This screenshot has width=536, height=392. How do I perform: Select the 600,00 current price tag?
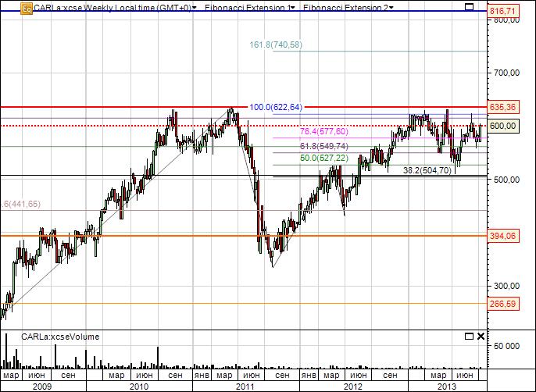click(x=502, y=126)
